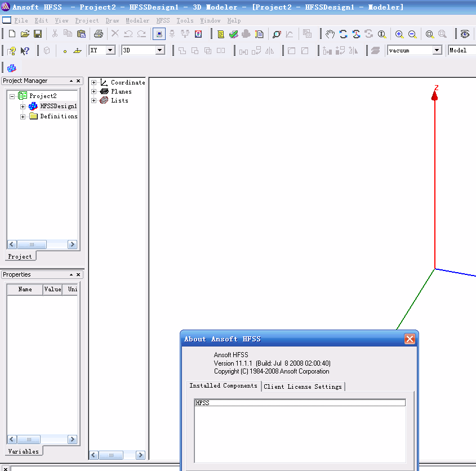Close the About Ansoft HFSS dialog
Screen dimensions: 476x471
410,339
